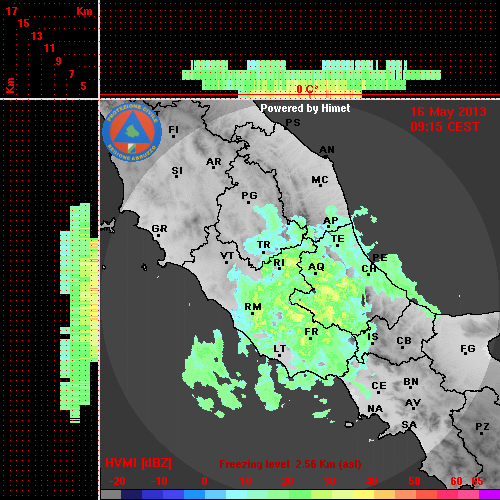Click the 17 Km altitude scale label
The width and height of the screenshot is (500, 500).
pyautogui.click(x=11, y=11)
